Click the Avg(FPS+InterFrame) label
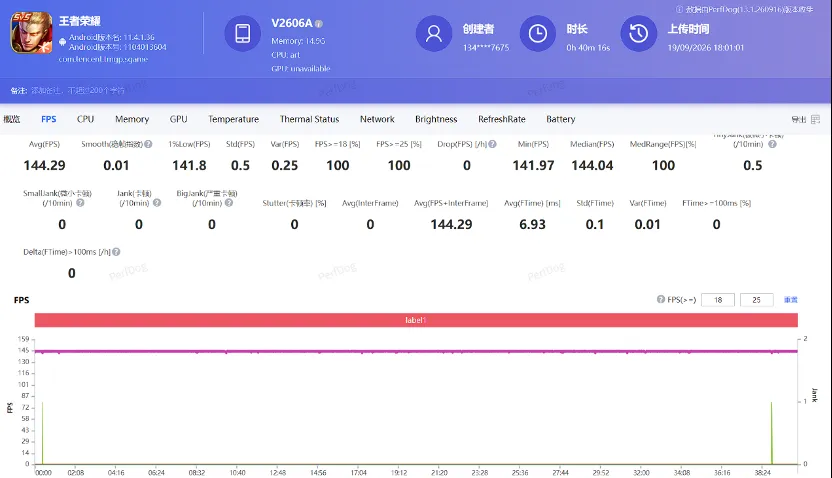 point(451,203)
